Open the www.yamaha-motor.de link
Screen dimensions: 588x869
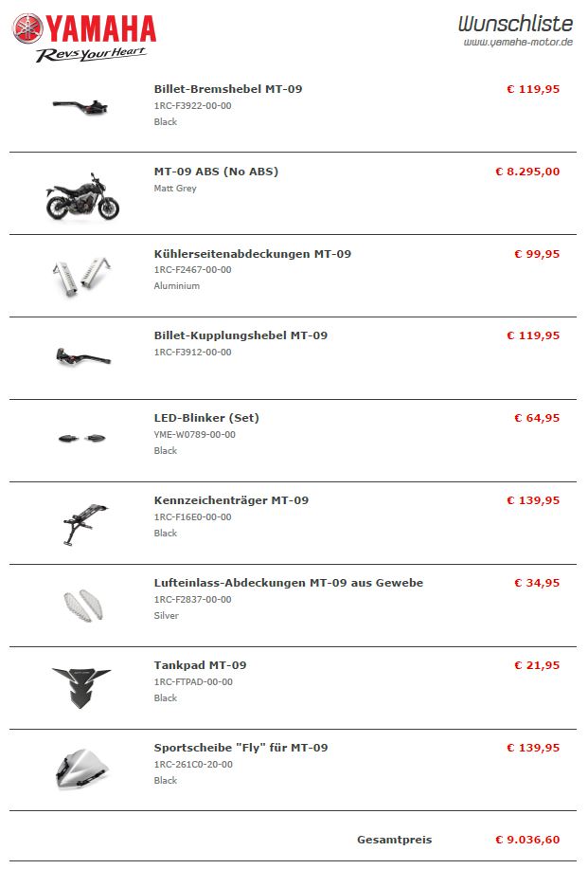tap(520, 42)
